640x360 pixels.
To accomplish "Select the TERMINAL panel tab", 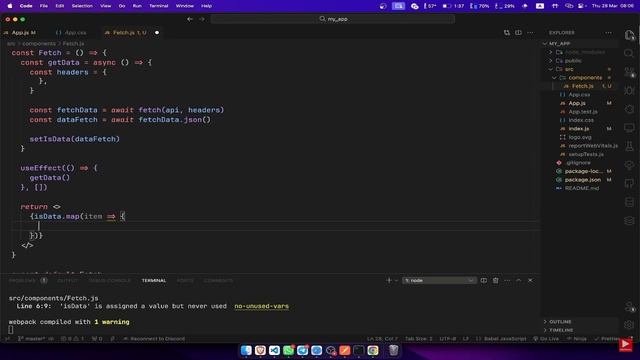I will pos(154,280).
